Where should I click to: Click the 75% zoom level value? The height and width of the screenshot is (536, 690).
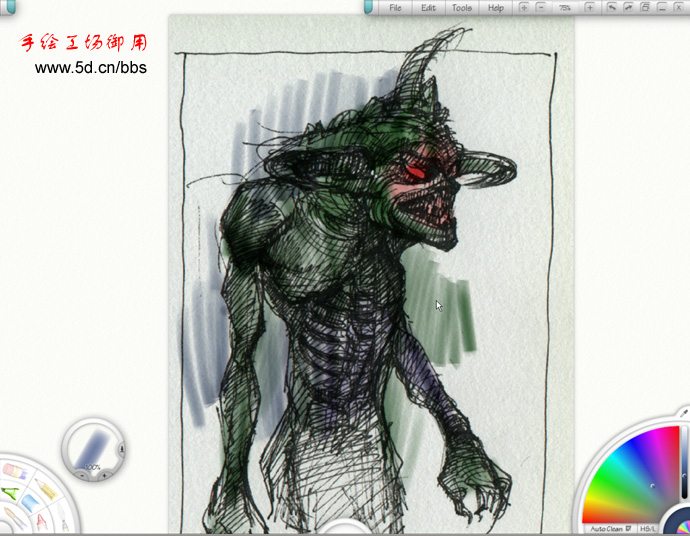[565, 8]
